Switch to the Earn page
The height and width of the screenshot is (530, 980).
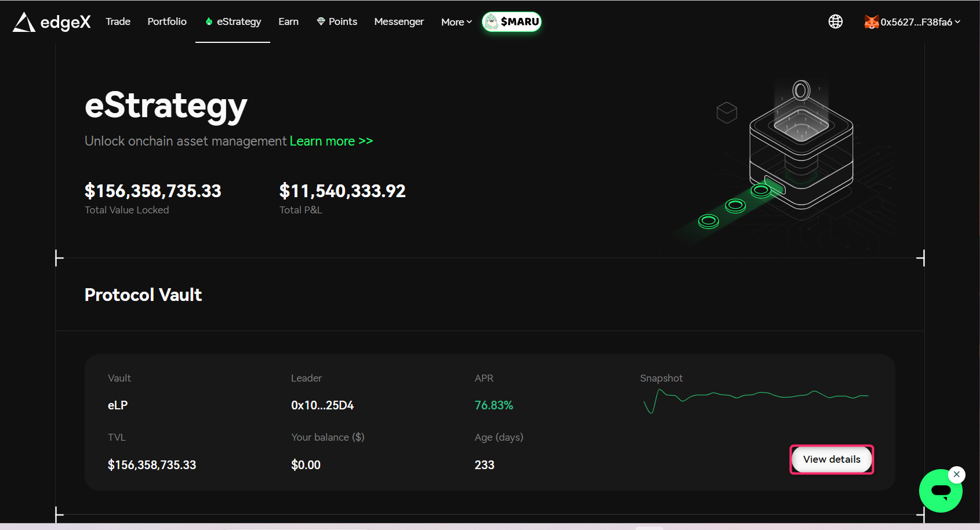point(288,21)
